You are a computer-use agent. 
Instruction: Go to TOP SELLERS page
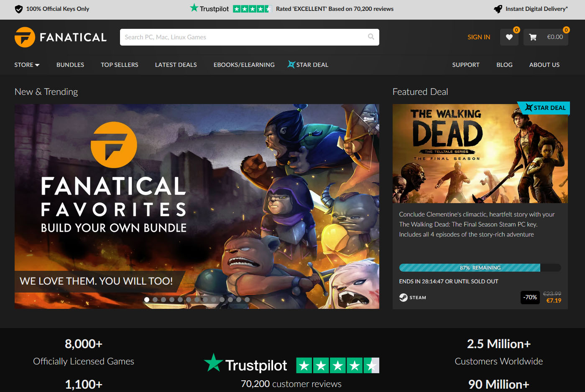pyautogui.click(x=120, y=65)
